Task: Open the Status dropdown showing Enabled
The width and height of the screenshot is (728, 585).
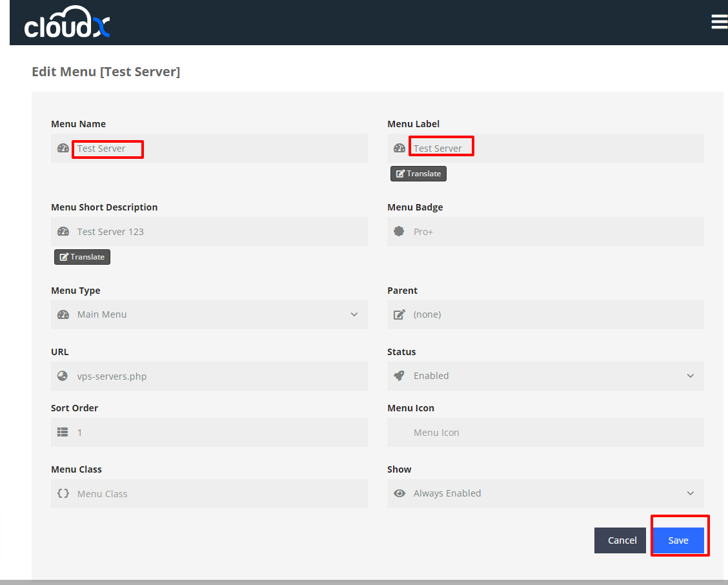Action: tap(690, 376)
